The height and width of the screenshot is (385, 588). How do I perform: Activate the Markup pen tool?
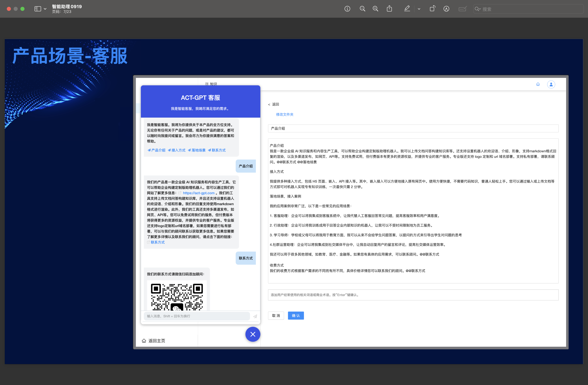tap(407, 9)
